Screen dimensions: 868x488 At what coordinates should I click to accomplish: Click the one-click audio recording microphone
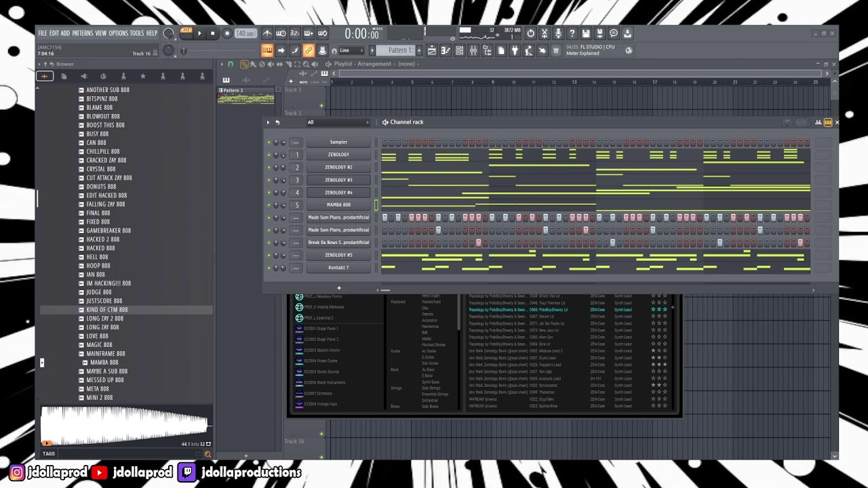click(558, 33)
